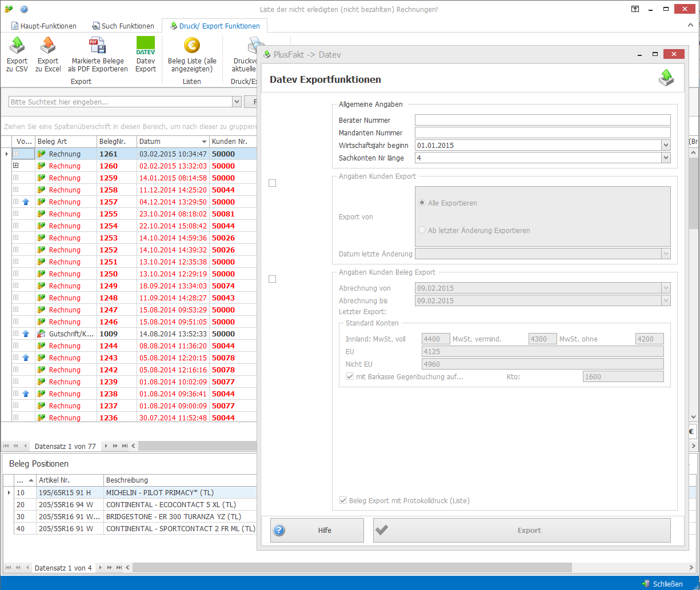Click the Schließen icon in status bar
Viewport: 700px width, 590px height.
pos(645,584)
